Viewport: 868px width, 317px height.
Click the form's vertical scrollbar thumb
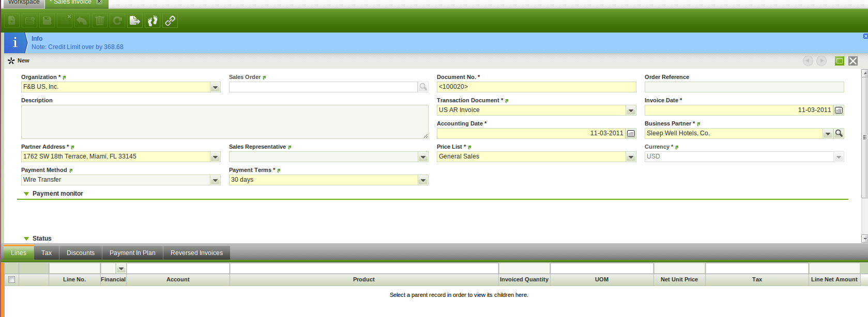point(864,137)
